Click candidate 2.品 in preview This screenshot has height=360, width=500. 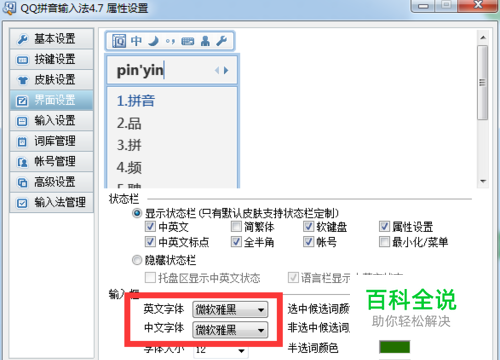click(x=129, y=123)
